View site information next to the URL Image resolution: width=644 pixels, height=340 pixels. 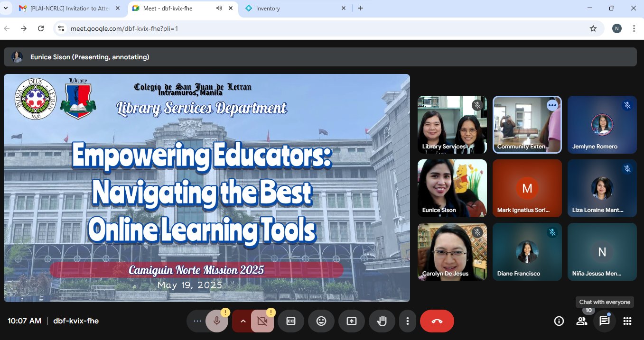click(61, 28)
